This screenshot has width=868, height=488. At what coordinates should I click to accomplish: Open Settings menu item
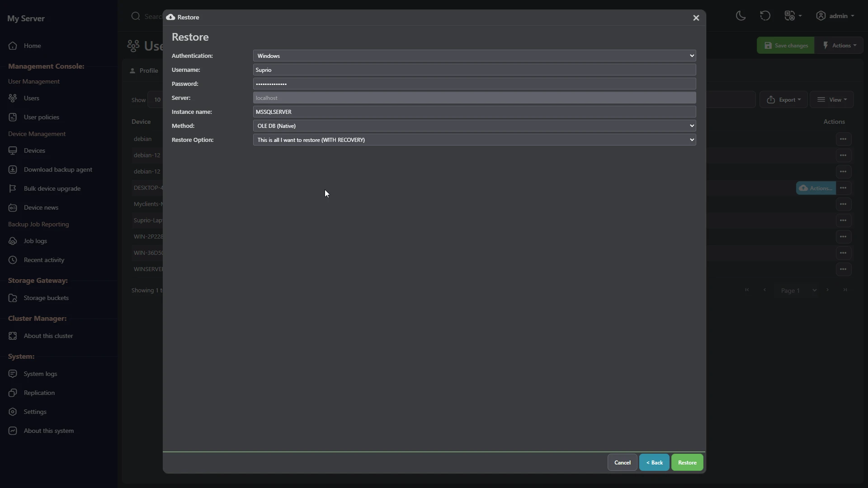pyautogui.click(x=35, y=412)
